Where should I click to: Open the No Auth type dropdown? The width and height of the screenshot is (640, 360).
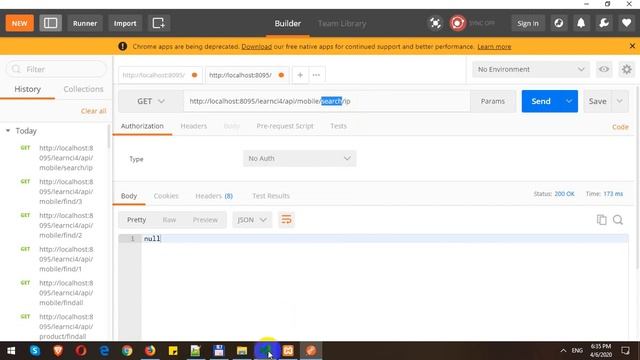[x=300, y=158]
